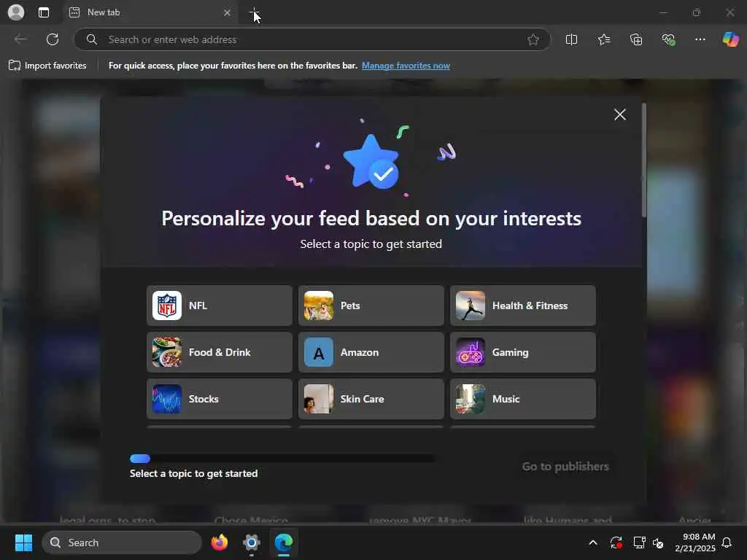Select the Health & Fitness topic
The width and height of the screenshot is (747, 560).
(522, 306)
